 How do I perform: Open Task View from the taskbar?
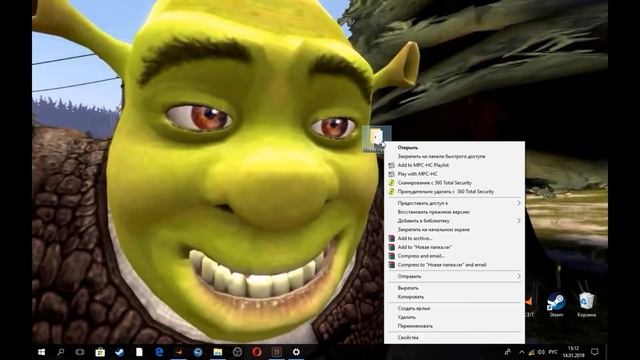[x=80, y=352]
